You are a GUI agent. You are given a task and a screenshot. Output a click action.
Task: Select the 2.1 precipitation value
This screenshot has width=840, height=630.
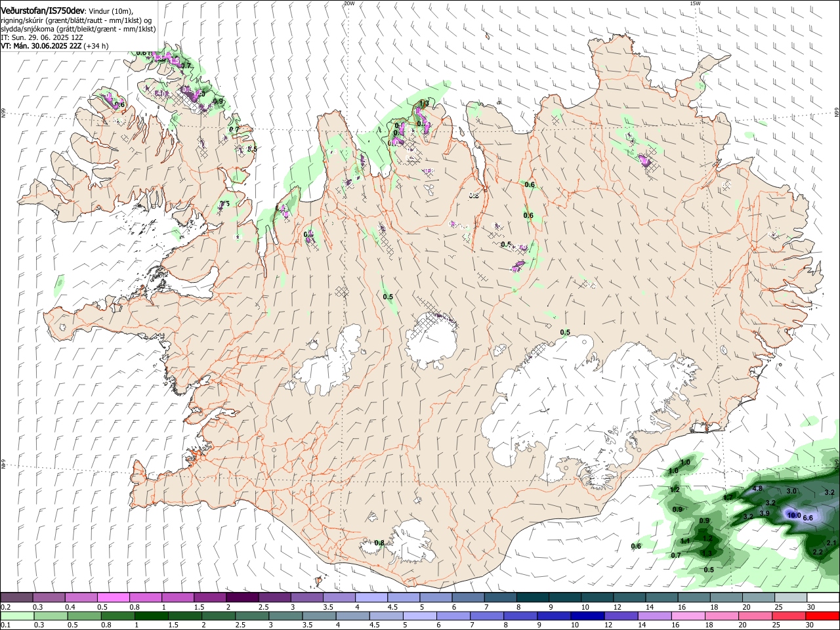(831, 543)
